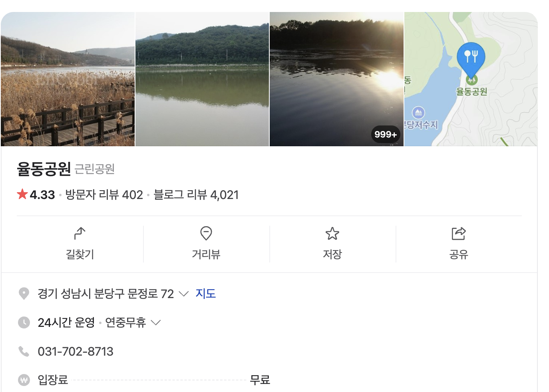Click the 999+ photo count overlay

385,135
